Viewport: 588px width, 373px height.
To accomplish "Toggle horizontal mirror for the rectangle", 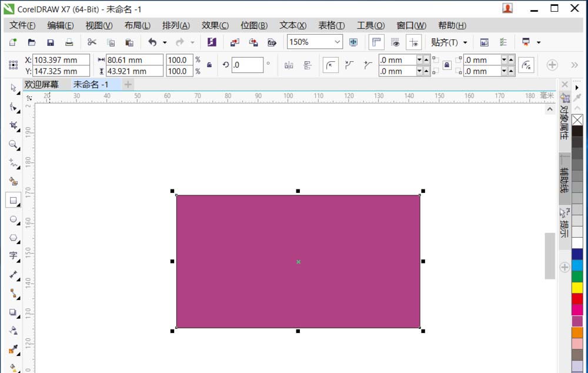I will tap(290, 65).
